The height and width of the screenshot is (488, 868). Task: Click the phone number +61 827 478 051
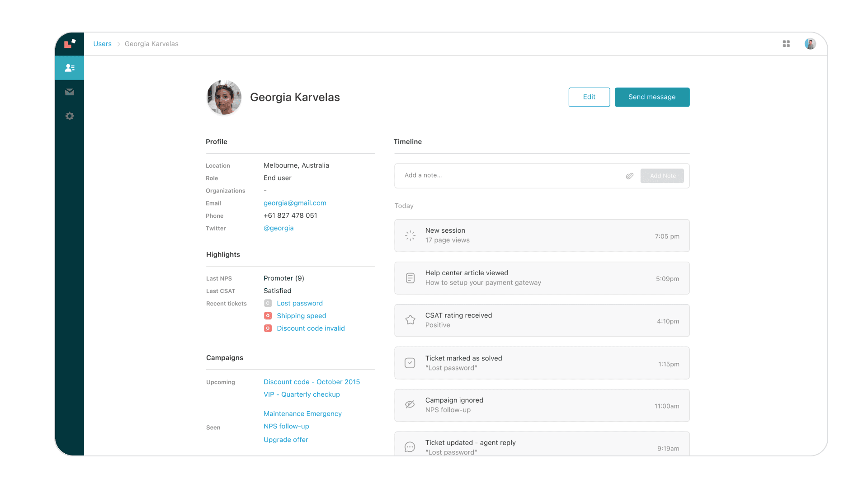coord(290,216)
